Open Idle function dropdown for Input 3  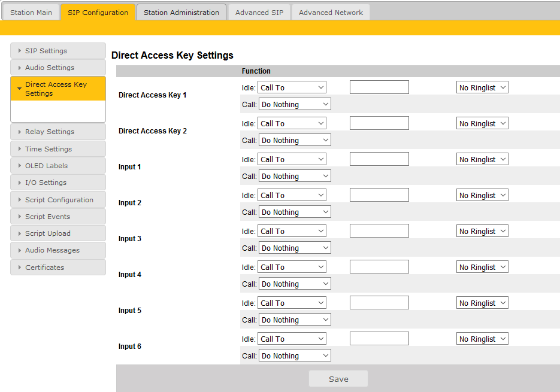pos(292,231)
